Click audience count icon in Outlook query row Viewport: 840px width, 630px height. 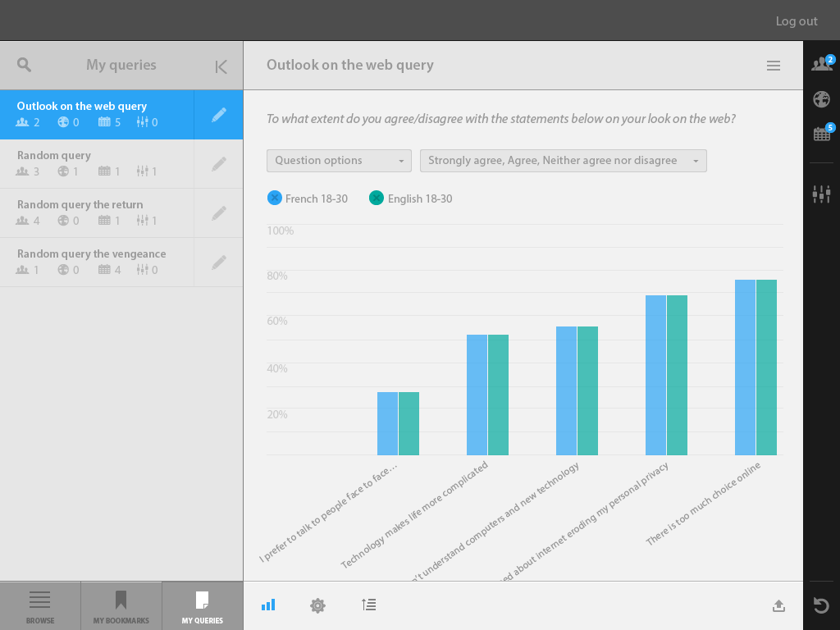(x=22, y=122)
